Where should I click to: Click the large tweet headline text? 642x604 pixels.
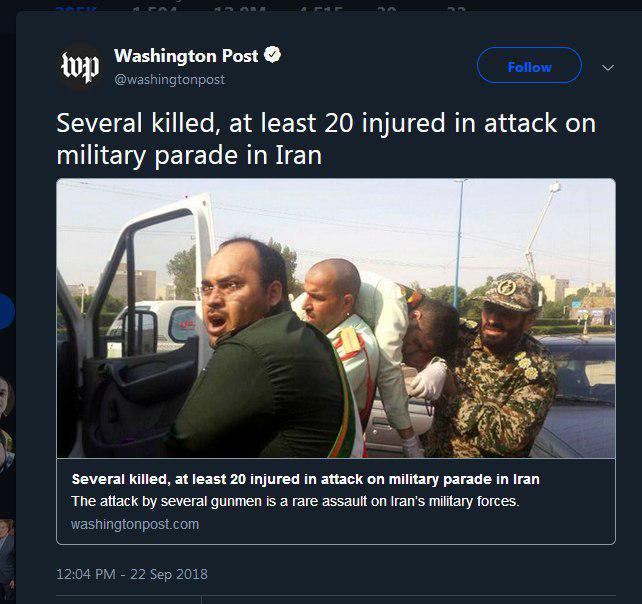pyautogui.click(x=325, y=139)
